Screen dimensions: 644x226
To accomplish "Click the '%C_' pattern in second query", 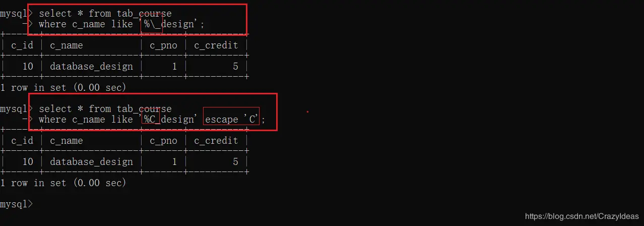I will pos(151,119).
